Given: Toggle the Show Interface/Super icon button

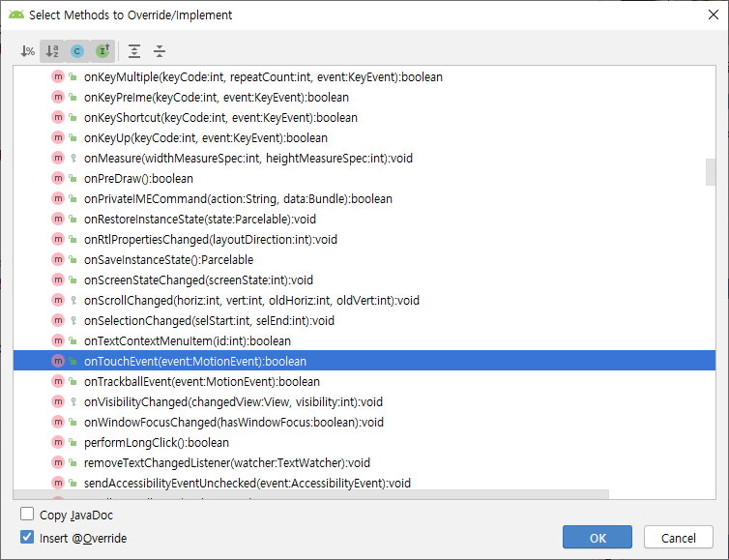Looking at the screenshot, I should tap(102, 51).
